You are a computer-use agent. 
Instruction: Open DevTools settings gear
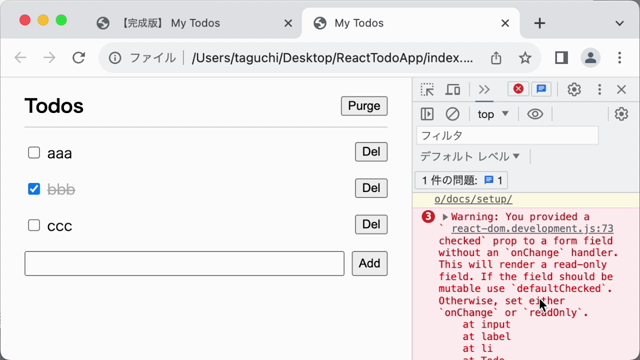[574, 89]
